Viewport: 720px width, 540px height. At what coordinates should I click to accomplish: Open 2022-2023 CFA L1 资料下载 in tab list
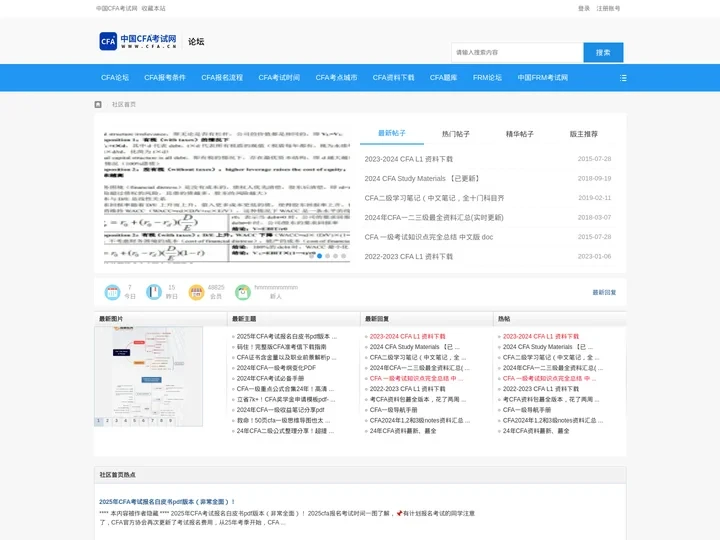(x=409, y=256)
